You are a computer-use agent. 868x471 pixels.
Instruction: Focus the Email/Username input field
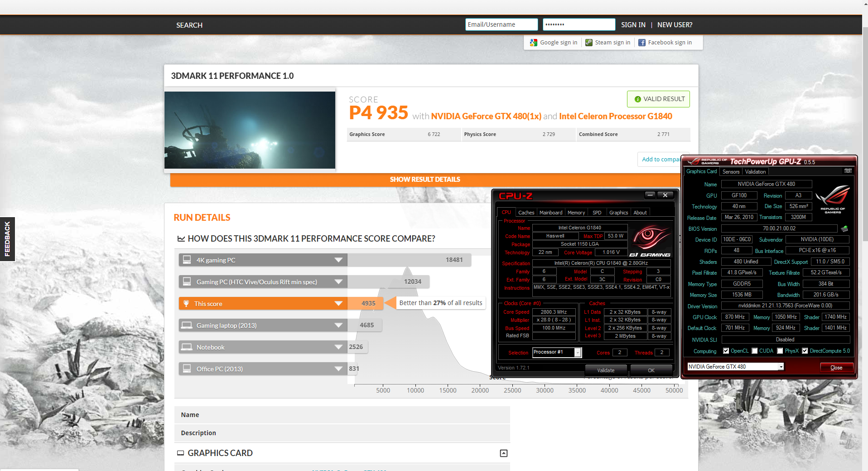502,24
